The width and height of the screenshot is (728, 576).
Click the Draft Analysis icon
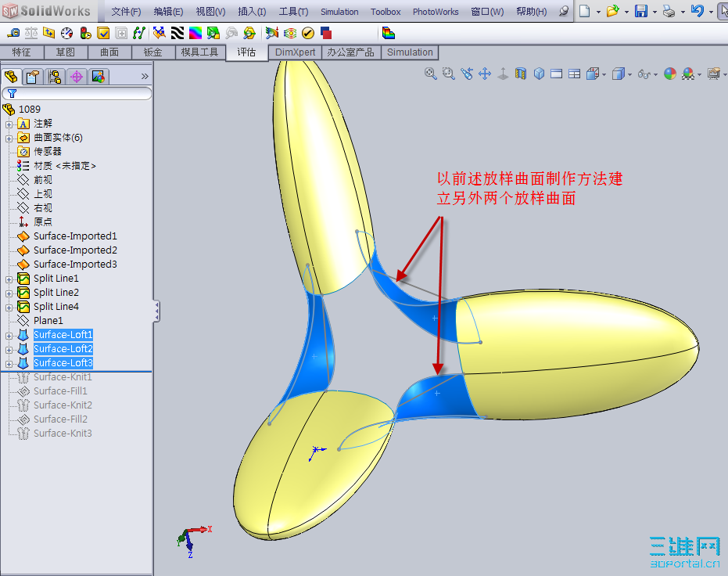[x=213, y=33]
